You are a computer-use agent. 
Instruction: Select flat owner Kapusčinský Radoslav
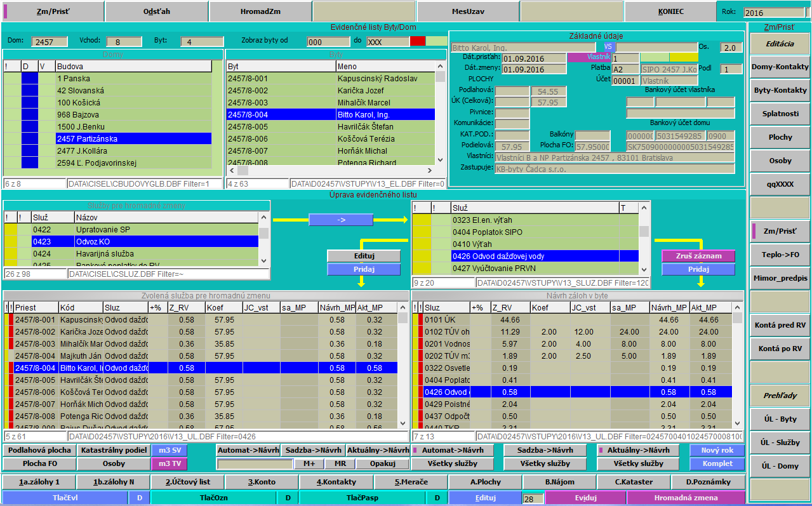331,79
